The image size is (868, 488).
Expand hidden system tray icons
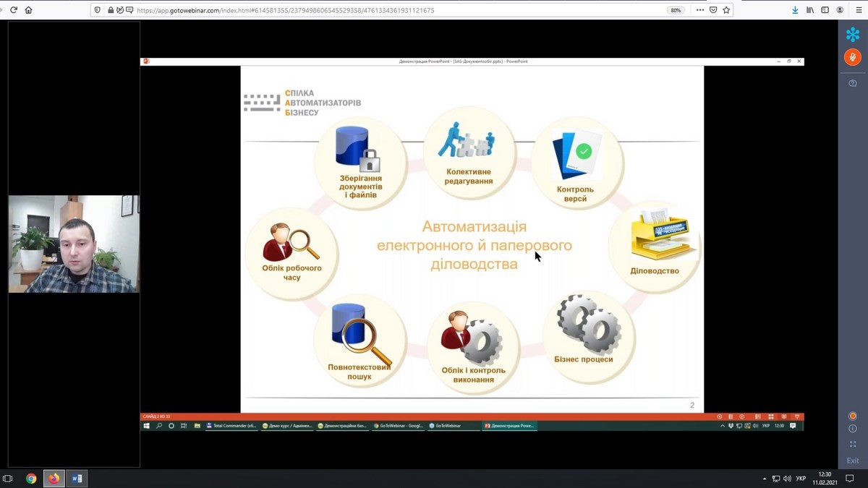point(765,479)
